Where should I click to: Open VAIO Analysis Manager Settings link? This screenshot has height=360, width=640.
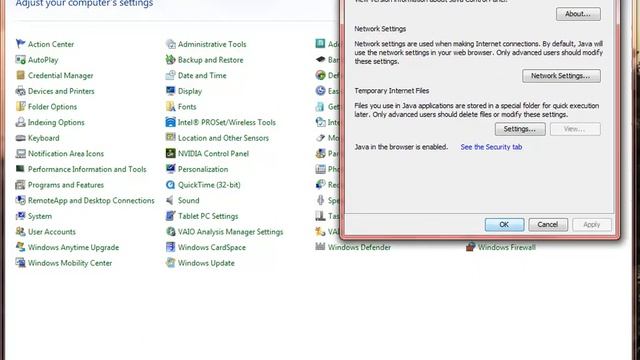[230, 232]
